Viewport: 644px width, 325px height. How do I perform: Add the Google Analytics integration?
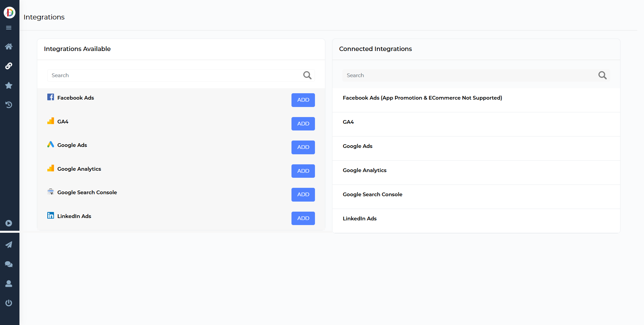[x=303, y=171]
